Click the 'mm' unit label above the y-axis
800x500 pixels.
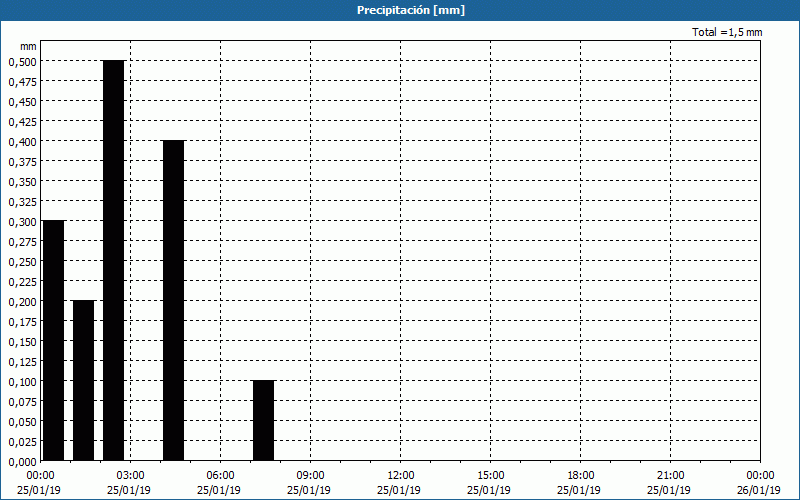pos(29,46)
